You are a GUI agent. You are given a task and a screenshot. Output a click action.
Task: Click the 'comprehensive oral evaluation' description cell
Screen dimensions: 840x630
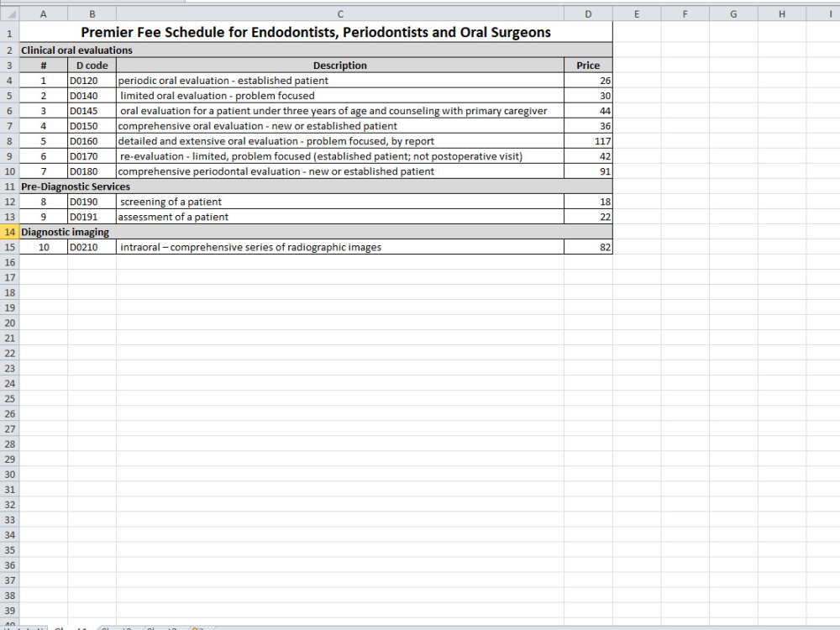coord(340,126)
